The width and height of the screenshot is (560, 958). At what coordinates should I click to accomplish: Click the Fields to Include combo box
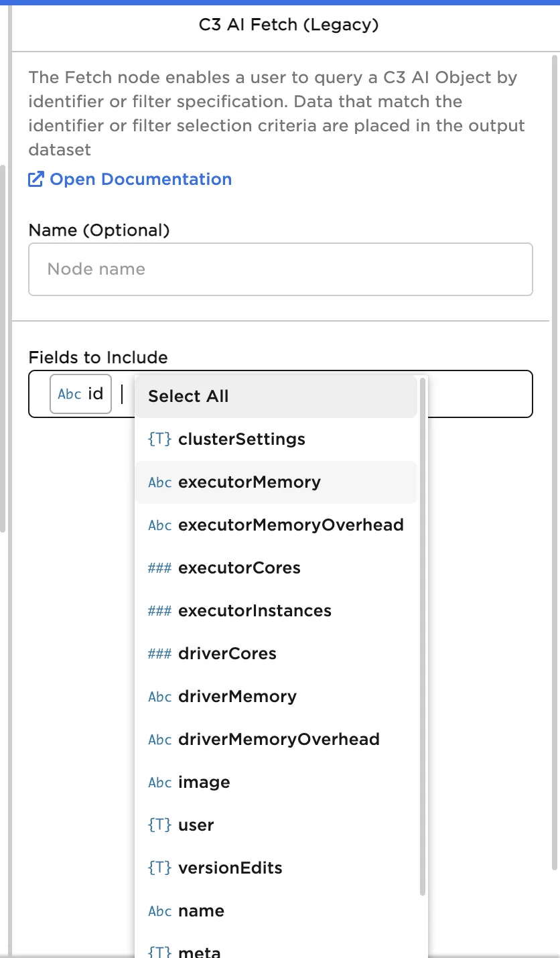point(479,394)
